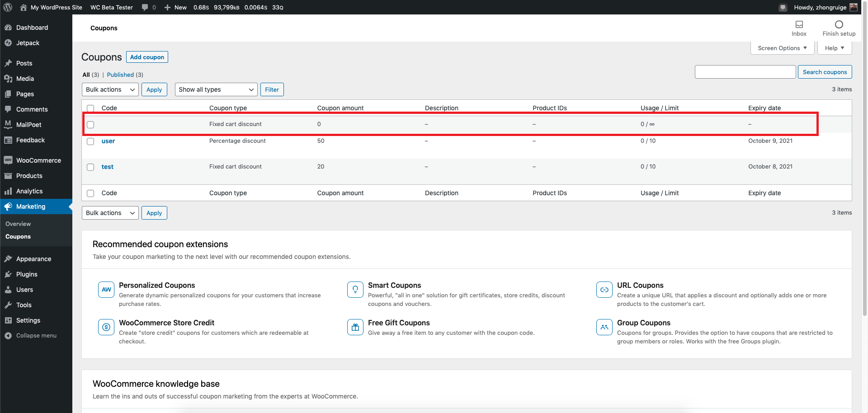Check the checkbox for the test coupon
Screen dimensions: 868x413
[90, 167]
